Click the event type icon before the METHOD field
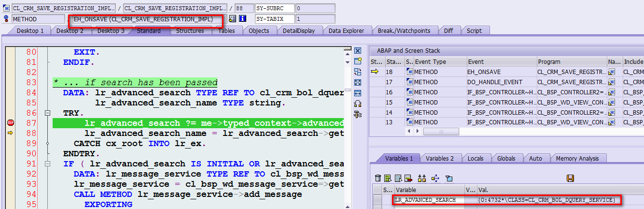 tap(6, 19)
